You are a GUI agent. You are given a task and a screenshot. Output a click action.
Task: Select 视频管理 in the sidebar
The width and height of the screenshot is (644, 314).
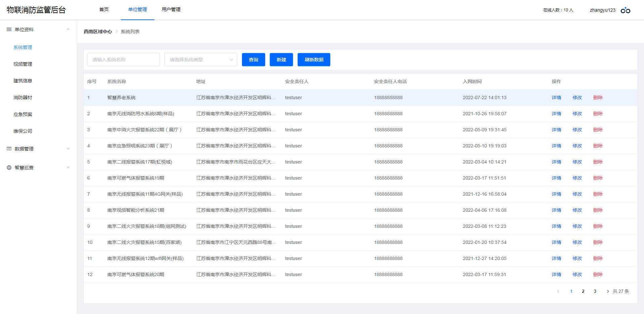pyautogui.click(x=23, y=64)
